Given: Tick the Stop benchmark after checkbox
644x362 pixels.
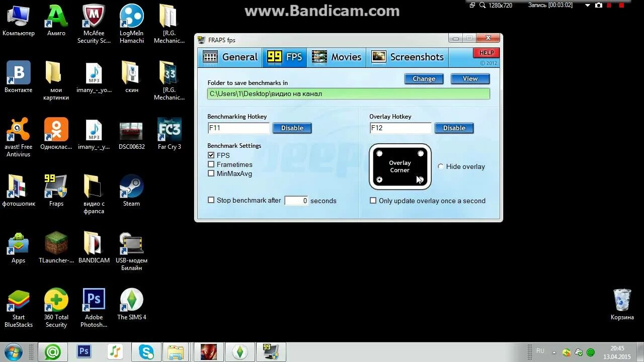Looking at the screenshot, I should [211, 200].
